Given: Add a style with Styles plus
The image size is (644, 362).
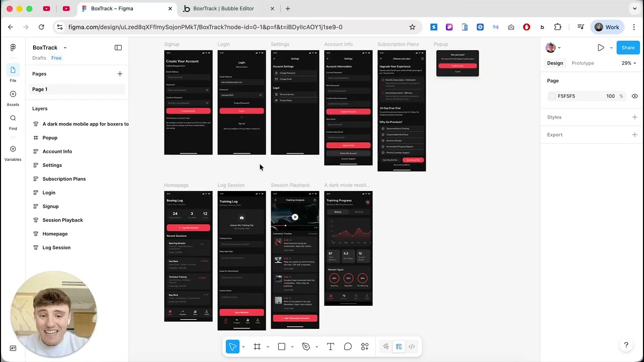Looking at the screenshot, I should (634, 117).
